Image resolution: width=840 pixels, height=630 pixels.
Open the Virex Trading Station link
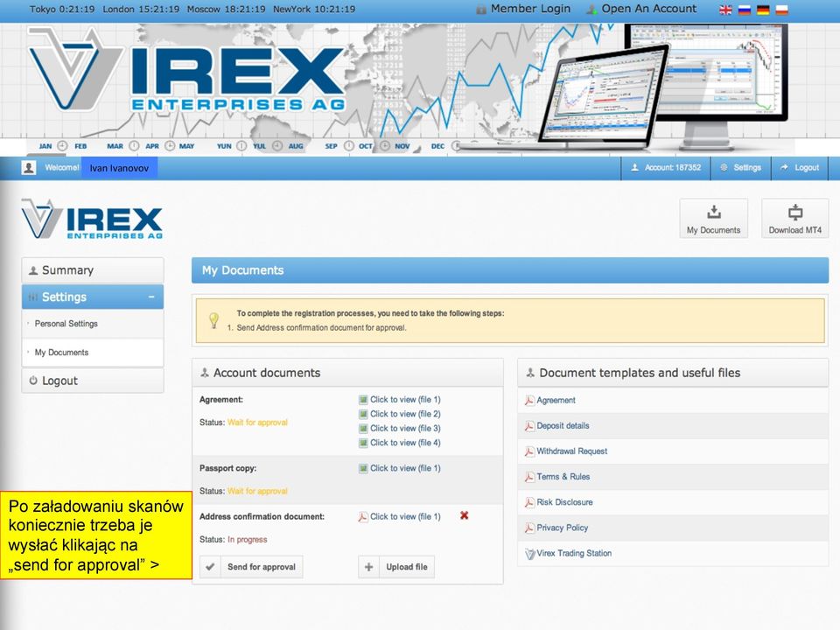[x=574, y=553]
